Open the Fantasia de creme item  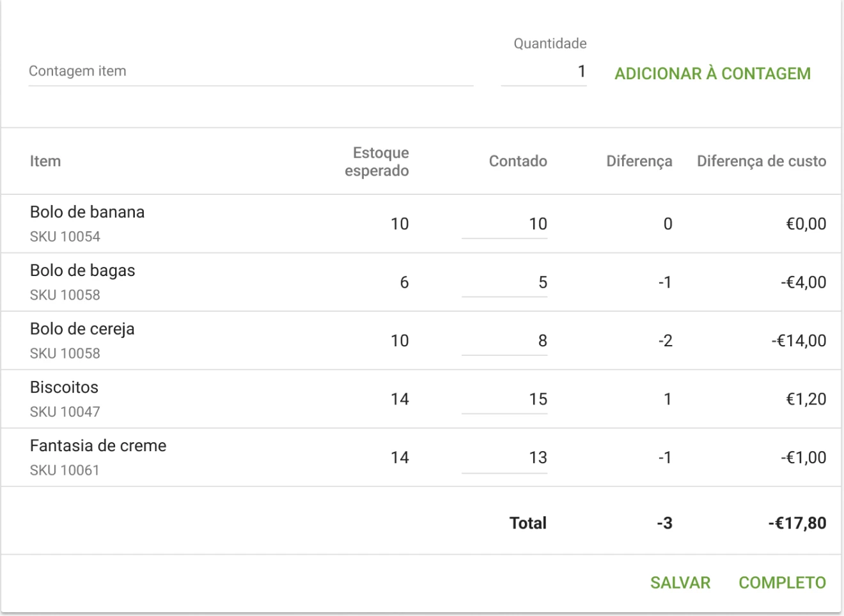tap(98, 446)
